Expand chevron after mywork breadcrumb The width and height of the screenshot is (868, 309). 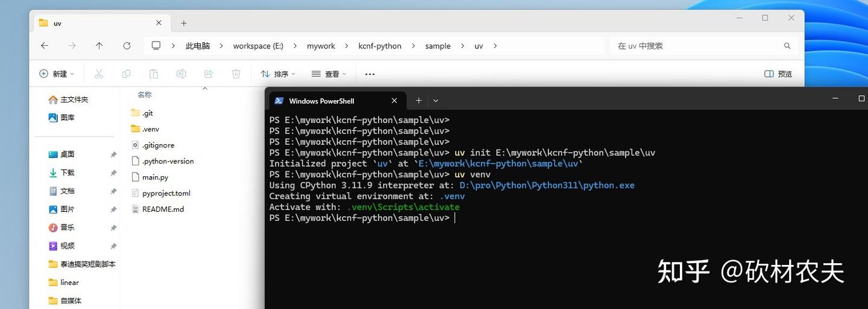pos(347,46)
